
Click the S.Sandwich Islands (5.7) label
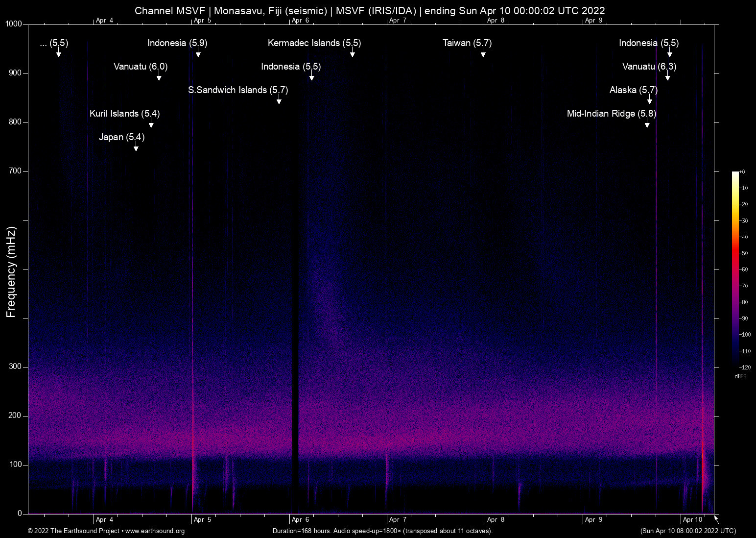238,90
